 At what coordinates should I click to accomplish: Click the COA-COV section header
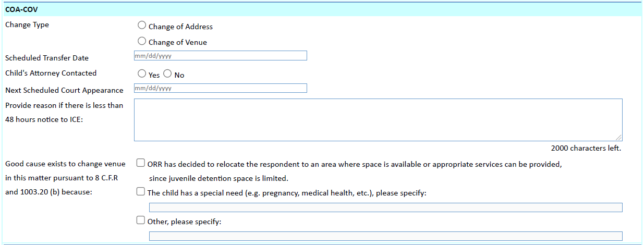coord(22,9)
